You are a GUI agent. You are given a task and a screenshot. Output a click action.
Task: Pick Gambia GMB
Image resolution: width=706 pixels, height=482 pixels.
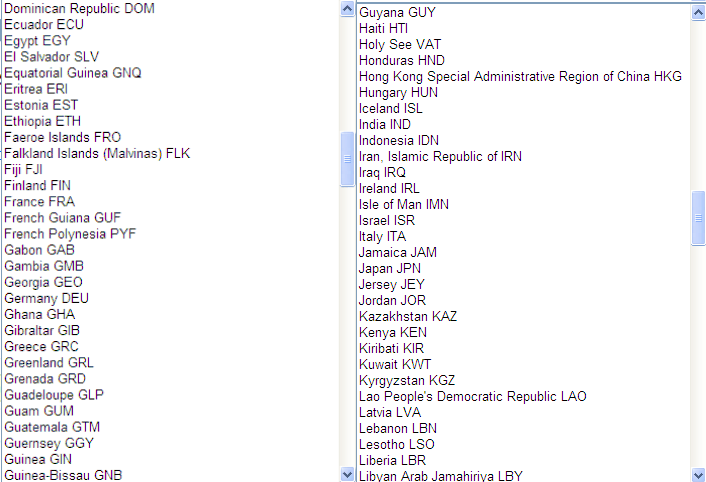(x=44, y=266)
